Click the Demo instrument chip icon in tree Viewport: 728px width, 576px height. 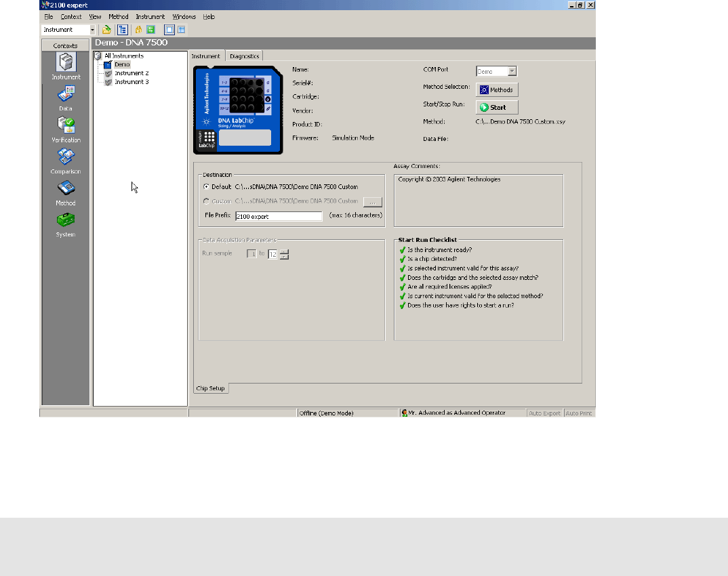pyautogui.click(x=108, y=64)
